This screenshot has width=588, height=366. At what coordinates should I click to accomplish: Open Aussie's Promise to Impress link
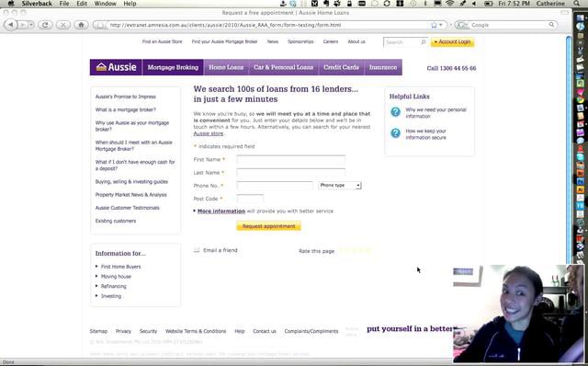[125, 97]
